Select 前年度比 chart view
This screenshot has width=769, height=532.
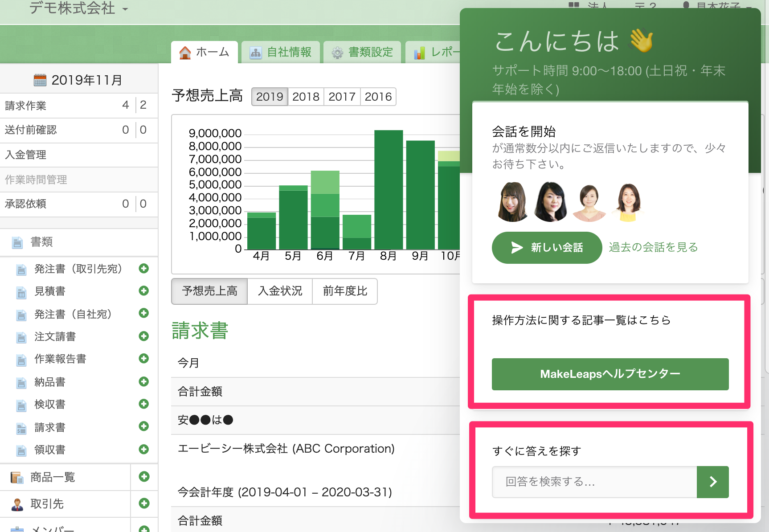[345, 291]
